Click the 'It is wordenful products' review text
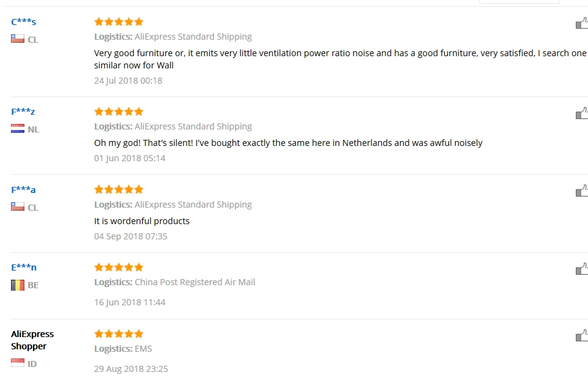 (142, 221)
